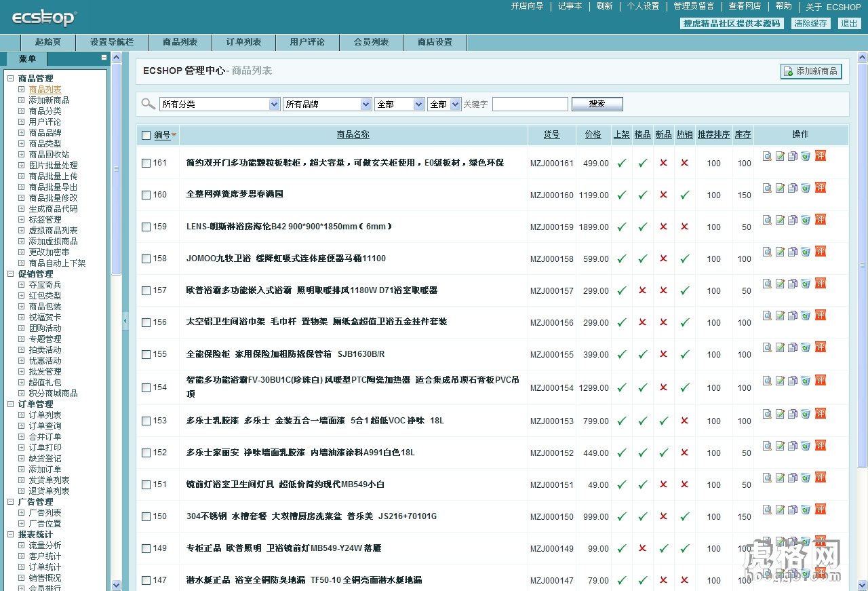Open the 开店向导 link

528,6
